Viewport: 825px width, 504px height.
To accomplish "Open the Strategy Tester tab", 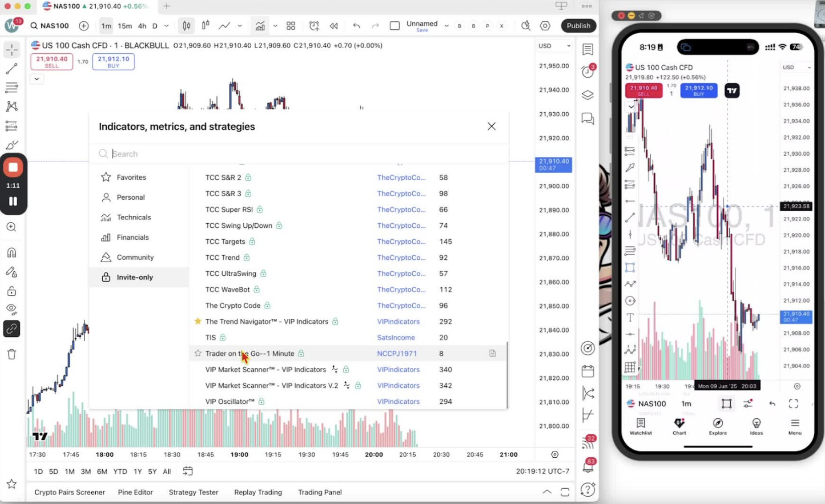I will 193,492.
